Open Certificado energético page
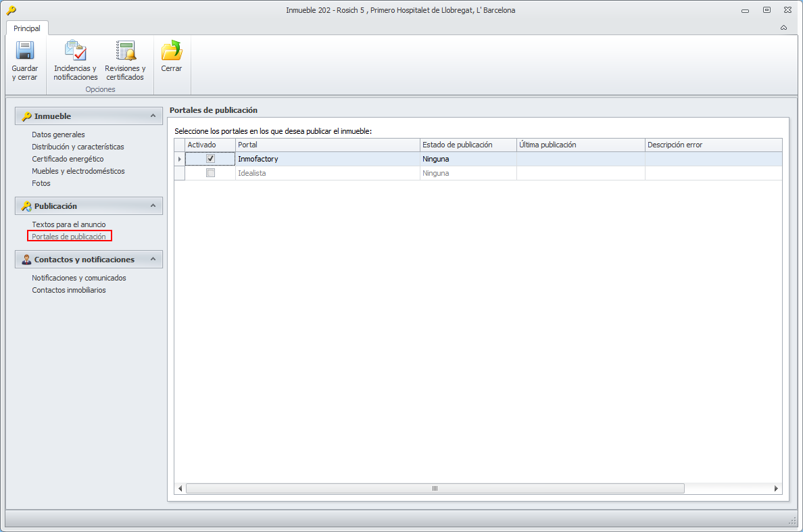The width and height of the screenshot is (803, 532). click(68, 159)
